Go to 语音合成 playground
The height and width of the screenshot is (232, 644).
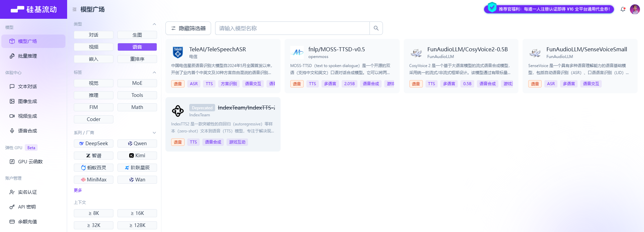coord(33,131)
